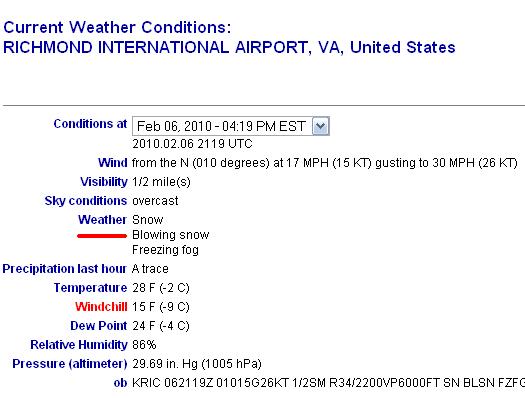This screenshot has height=398, width=525.
Task: Click the 2010.02.06 2119 UTC timestamp
Action: [x=192, y=144]
